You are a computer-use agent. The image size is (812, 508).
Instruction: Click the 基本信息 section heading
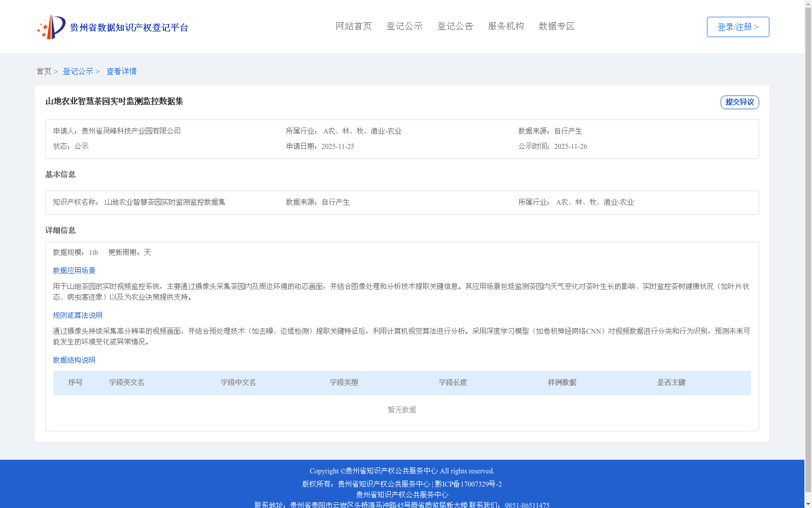click(x=60, y=175)
